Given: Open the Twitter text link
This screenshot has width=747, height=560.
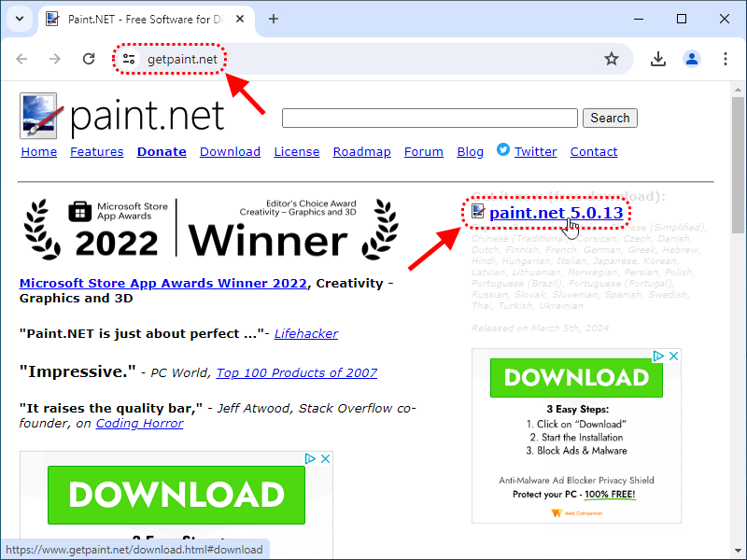Looking at the screenshot, I should pos(535,152).
